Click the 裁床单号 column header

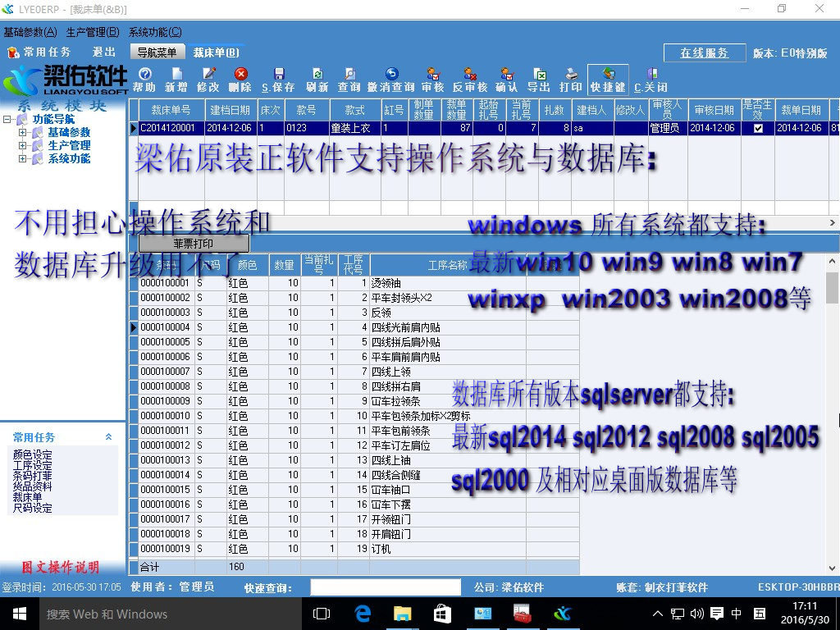[171, 110]
